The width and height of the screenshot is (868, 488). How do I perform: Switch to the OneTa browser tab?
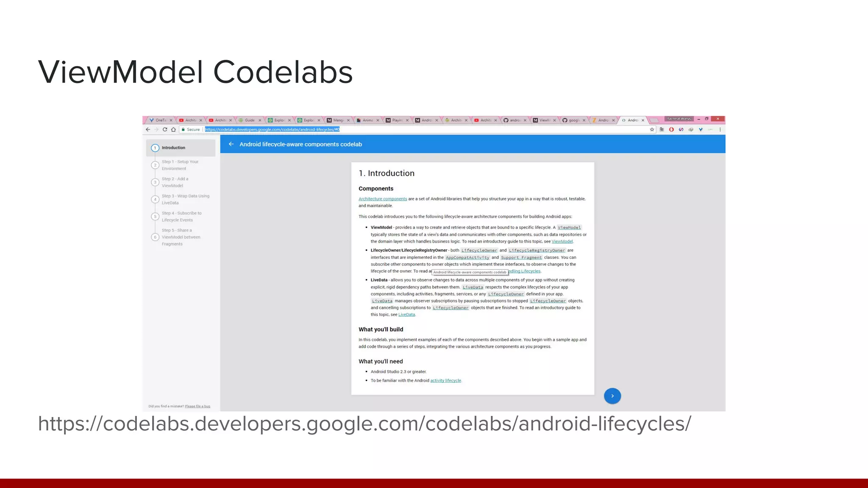(161, 120)
